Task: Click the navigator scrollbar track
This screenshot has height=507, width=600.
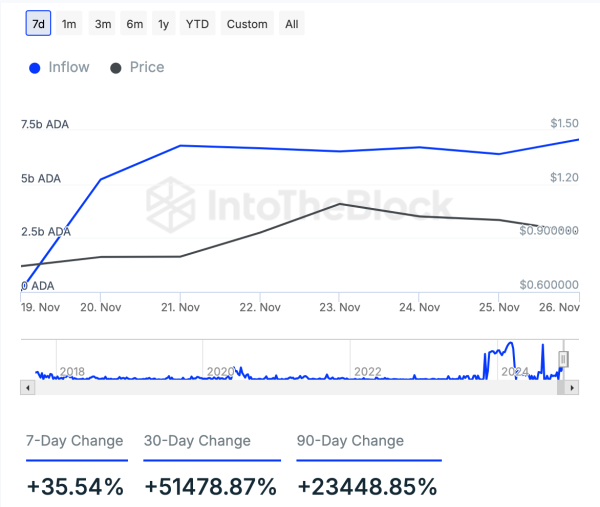Action: [x=295, y=388]
